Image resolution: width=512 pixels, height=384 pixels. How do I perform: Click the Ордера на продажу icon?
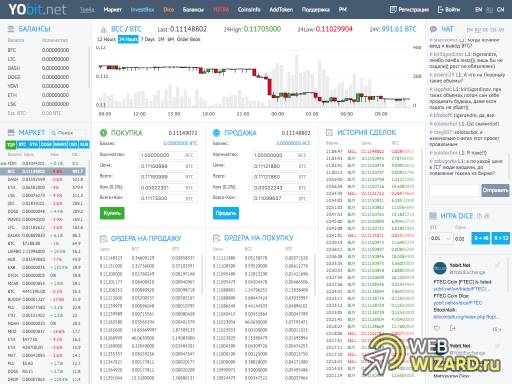104,239
